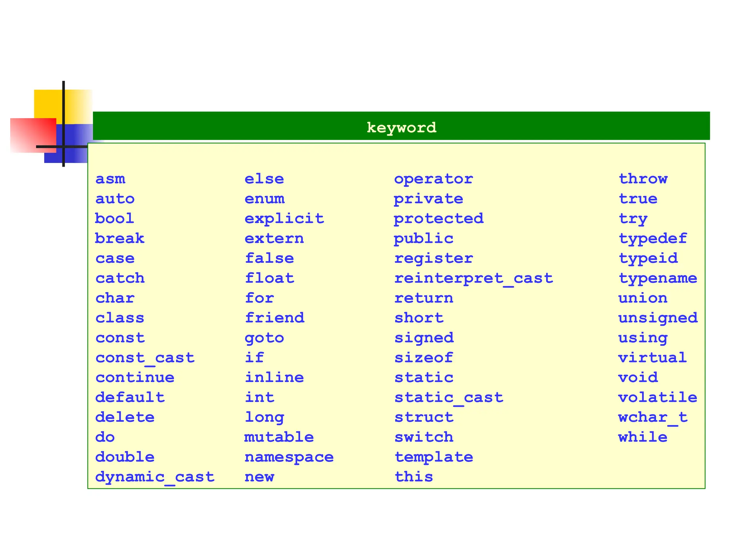Click the keyword 'for'
Image resolution: width=747 pixels, height=560 pixels.
tap(259, 298)
